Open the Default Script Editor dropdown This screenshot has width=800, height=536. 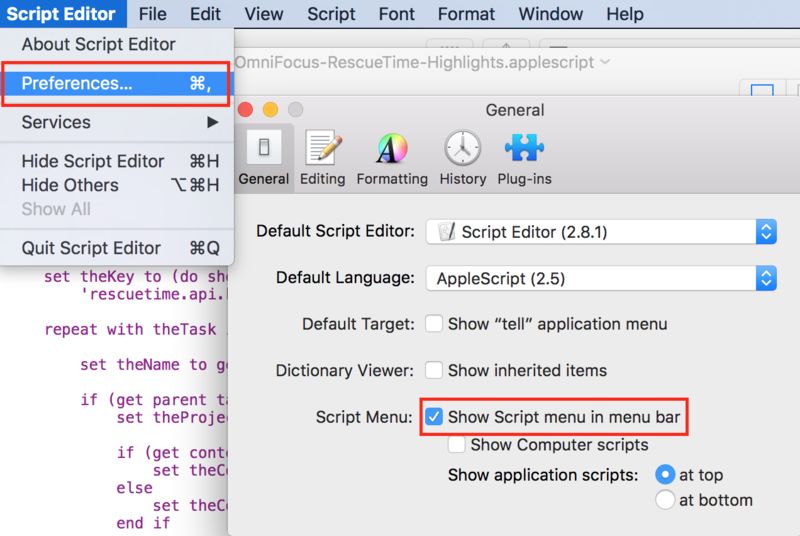(x=601, y=232)
